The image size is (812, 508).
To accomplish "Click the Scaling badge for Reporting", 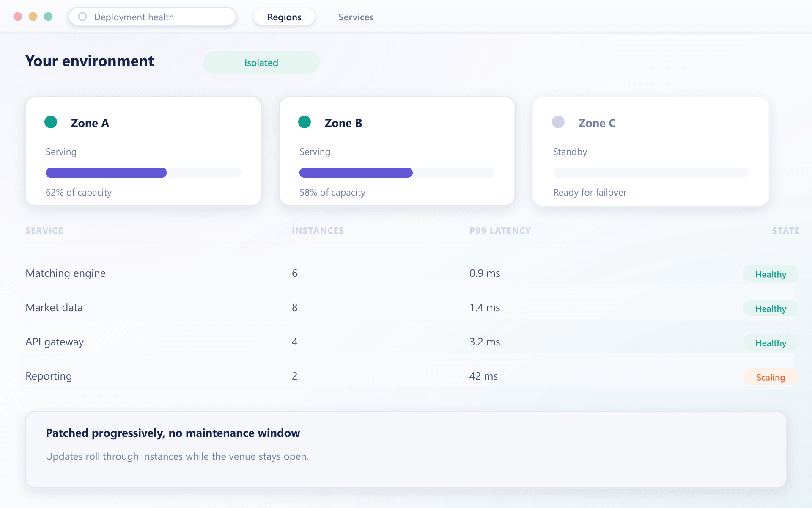I will [x=771, y=377].
